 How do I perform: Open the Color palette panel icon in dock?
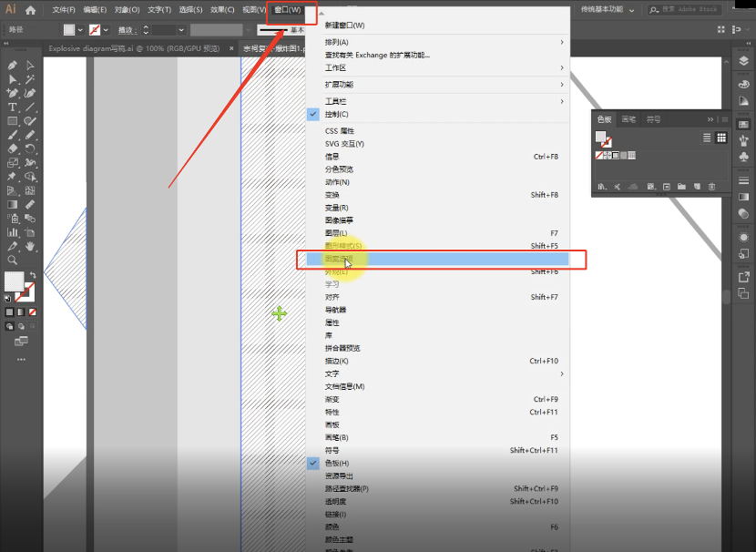743,84
